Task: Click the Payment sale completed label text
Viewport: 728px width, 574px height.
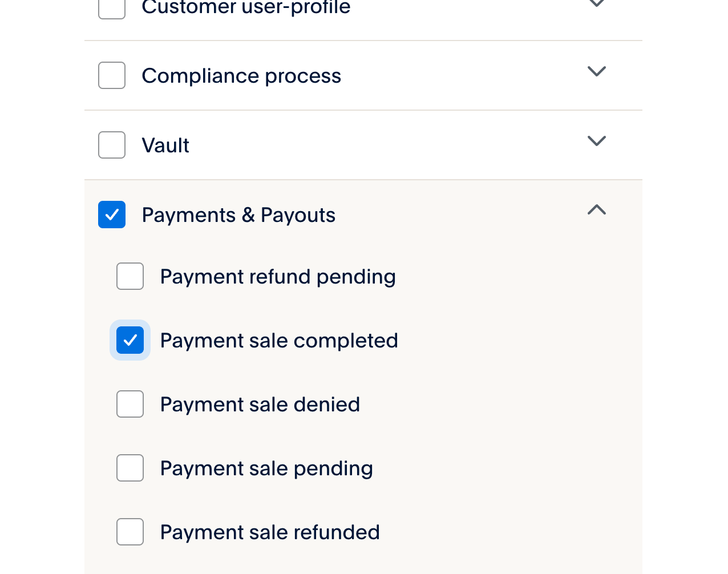Action: 279,341
